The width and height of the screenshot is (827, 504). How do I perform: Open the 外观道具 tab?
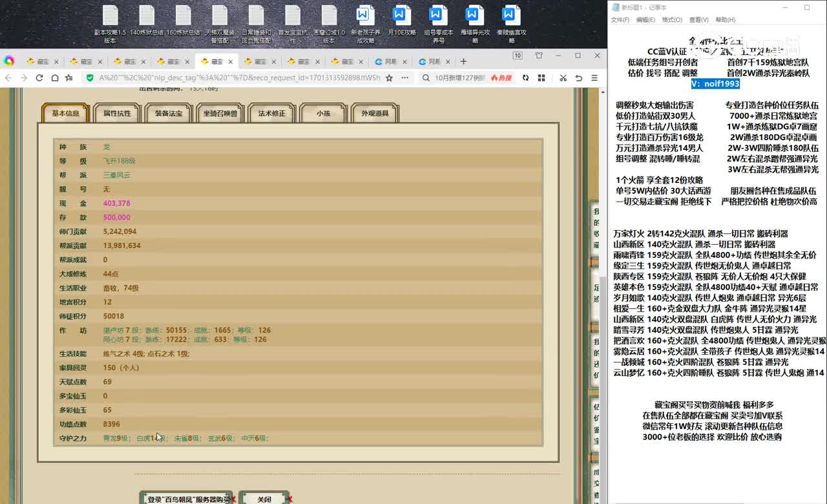click(375, 113)
